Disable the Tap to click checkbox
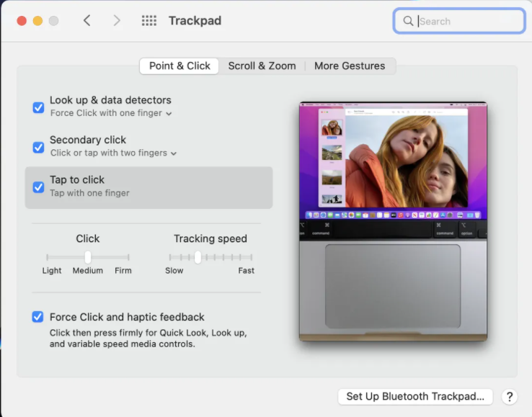 click(x=38, y=187)
